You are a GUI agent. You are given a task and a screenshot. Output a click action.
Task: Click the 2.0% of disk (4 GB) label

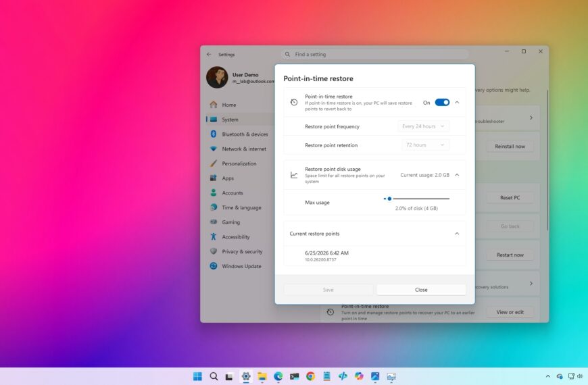(x=416, y=208)
